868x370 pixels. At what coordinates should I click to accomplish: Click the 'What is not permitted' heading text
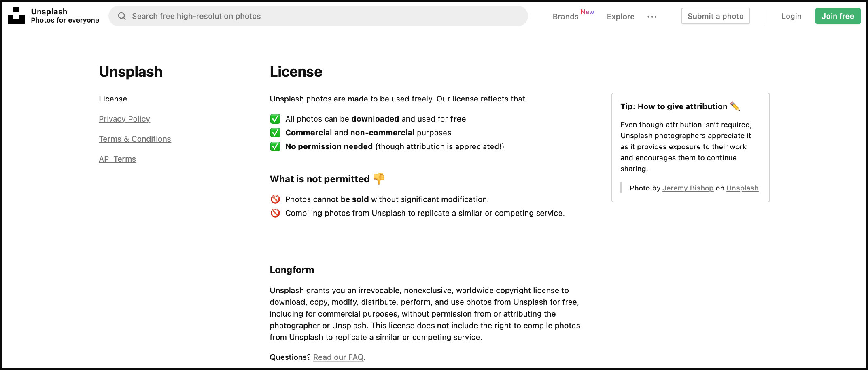pyautogui.click(x=320, y=179)
